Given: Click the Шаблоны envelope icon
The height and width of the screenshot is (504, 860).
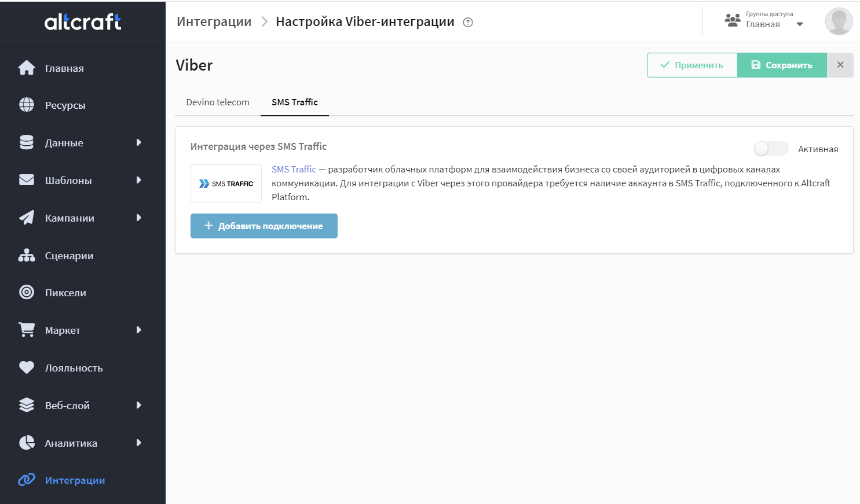Looking at the screenshot, I should point(27,180).
